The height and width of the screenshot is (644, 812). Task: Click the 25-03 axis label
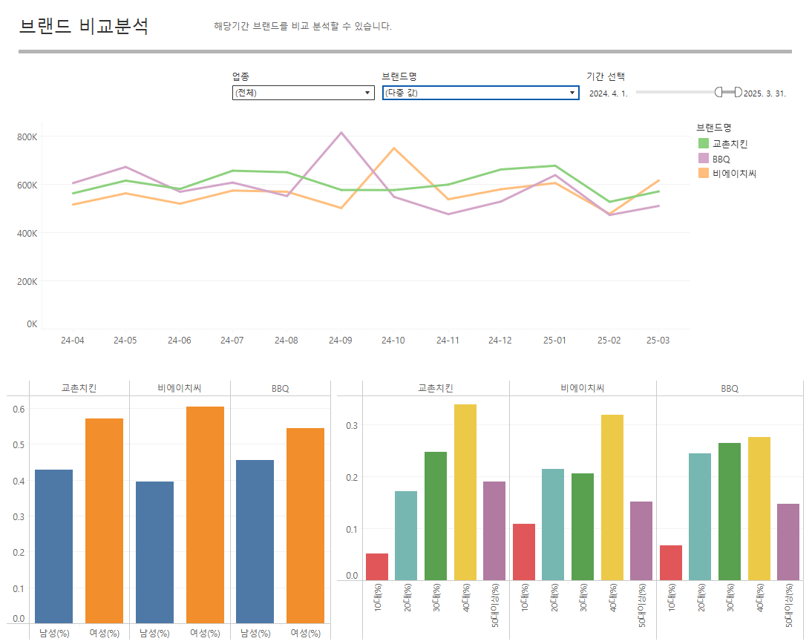pyautogui.click(x=658, y=340)
